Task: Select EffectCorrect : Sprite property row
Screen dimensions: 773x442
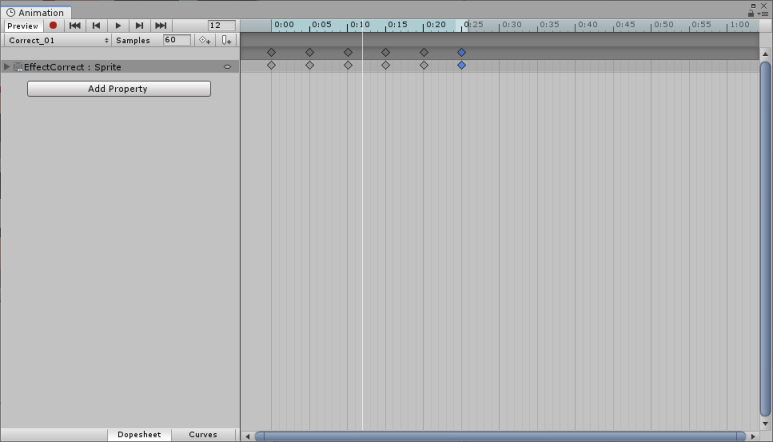Action: point(120,67)
